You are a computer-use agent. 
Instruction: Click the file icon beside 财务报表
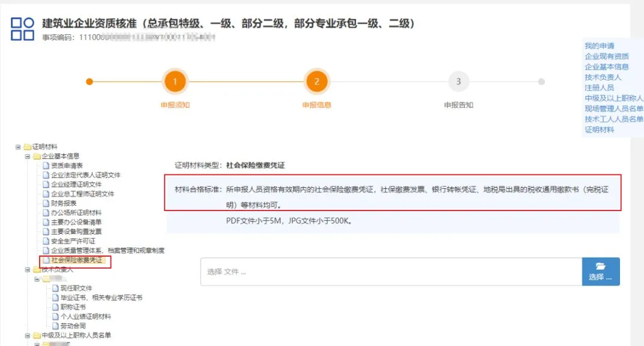coord(46,203)
